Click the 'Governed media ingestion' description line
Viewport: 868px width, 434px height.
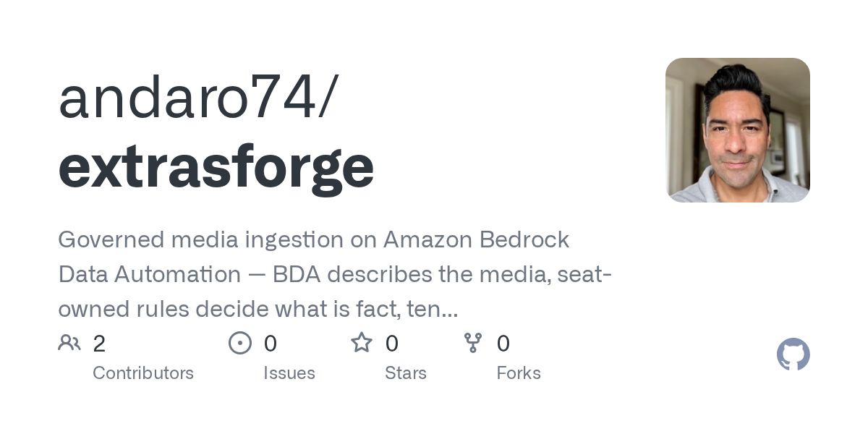(x=314, y=240)
